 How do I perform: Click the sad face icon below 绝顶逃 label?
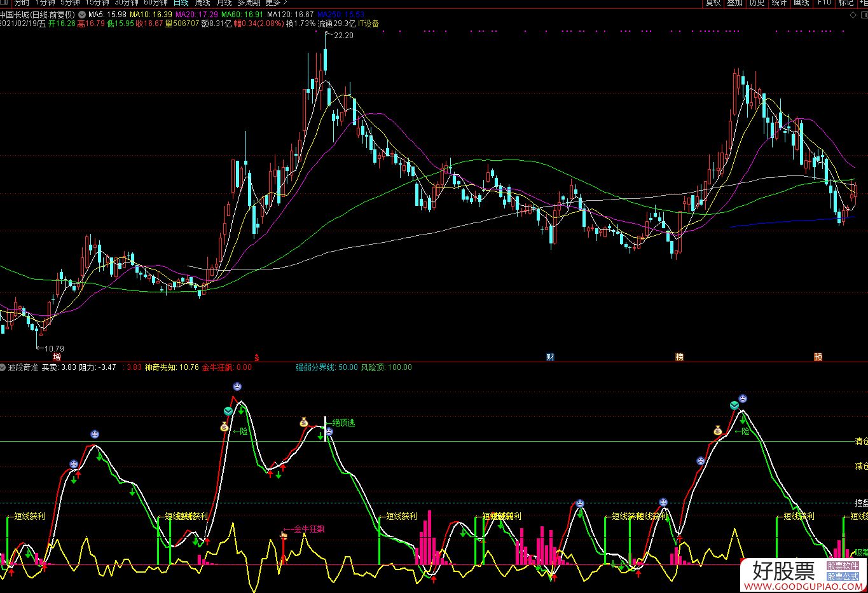click(329, 432)
